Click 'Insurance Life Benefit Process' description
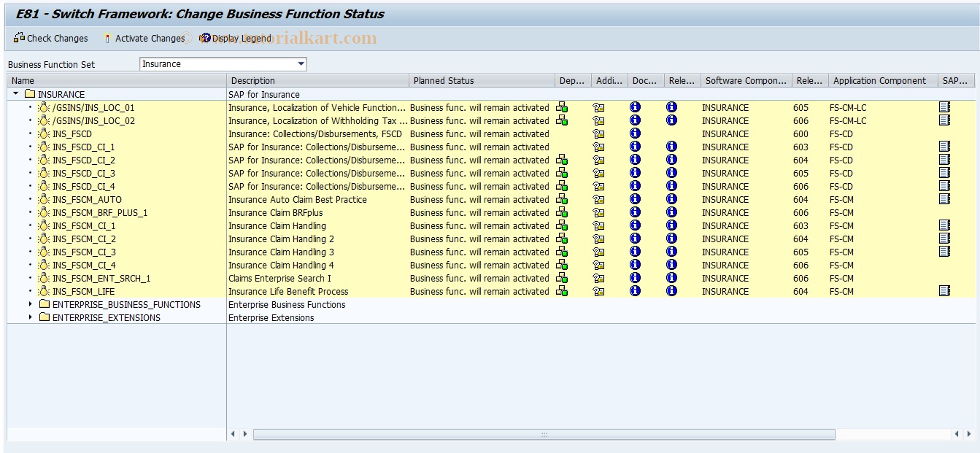Viewport: 980px width, 453px height. 288,291
